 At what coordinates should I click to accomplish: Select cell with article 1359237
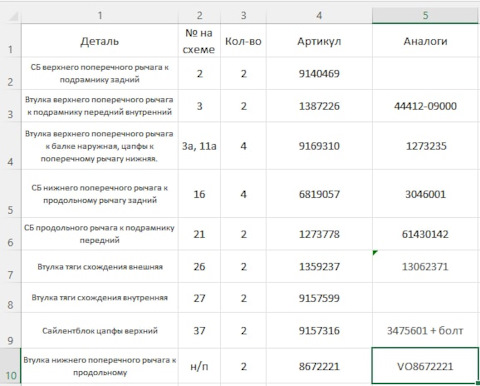pos(319,267)
